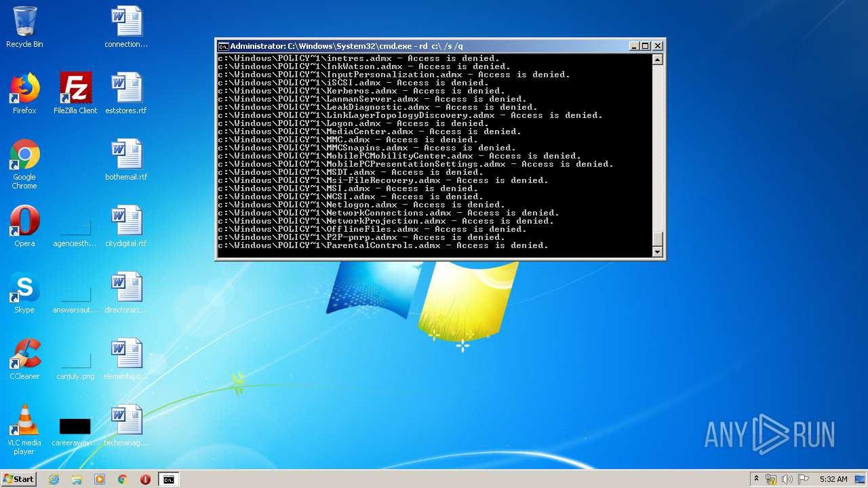
Task: Open the CCleaner desktop shortcut
Action: coord(24,359)
